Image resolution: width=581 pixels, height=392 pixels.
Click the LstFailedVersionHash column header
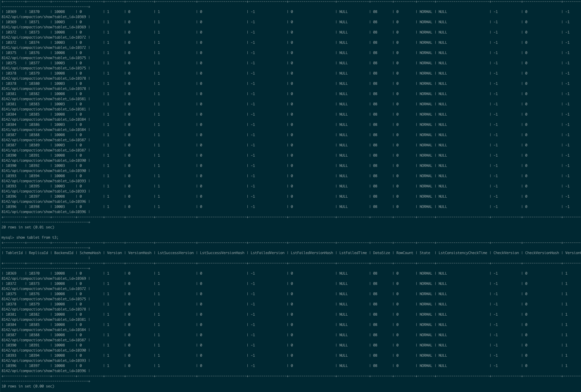tap(312, 253)
